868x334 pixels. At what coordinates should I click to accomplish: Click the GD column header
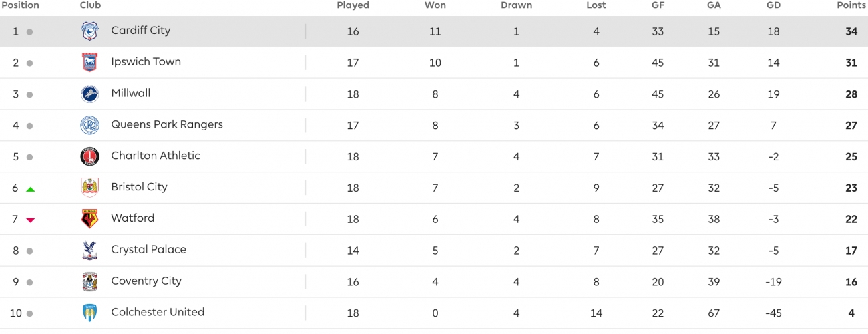tap(773, 5)
